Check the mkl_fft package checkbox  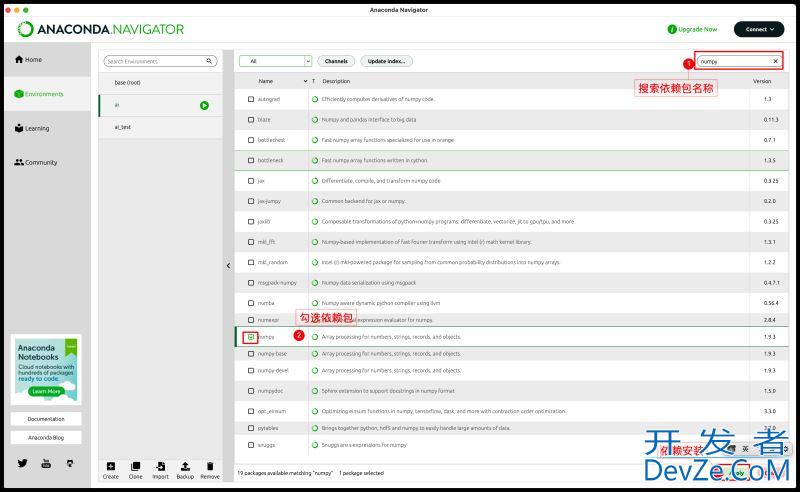pyautogui.click(x=251, y=242)
